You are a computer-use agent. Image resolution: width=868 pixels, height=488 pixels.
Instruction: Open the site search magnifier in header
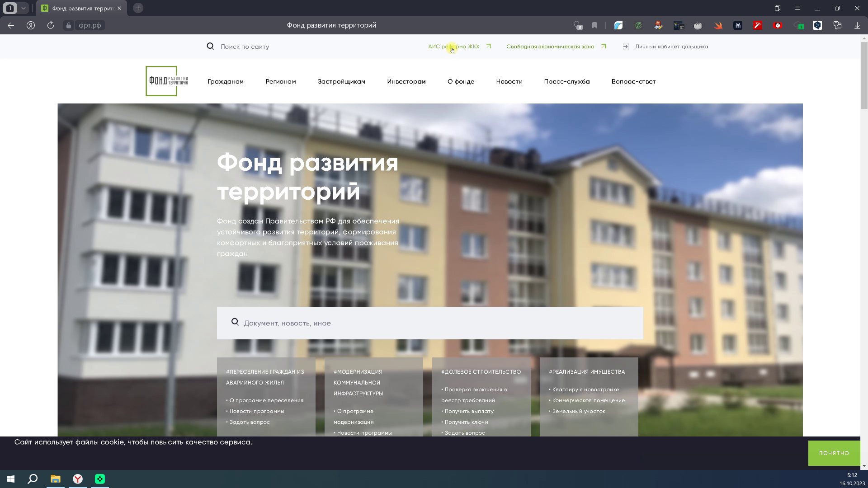pos(211,47)
